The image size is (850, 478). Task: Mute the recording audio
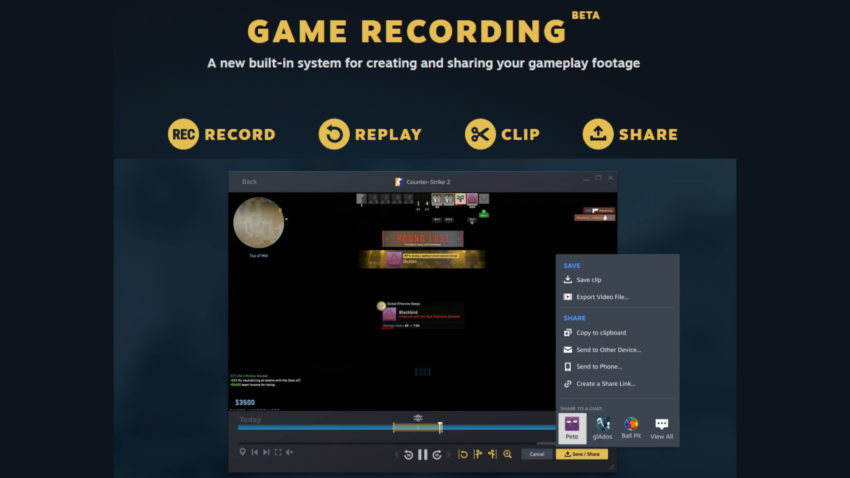[x=290, y=453]
